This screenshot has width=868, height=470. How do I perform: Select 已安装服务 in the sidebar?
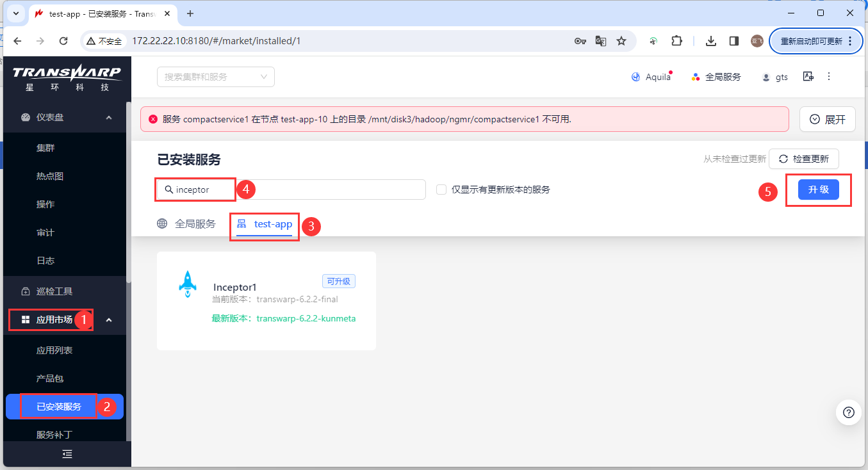[x=65, y=407]
